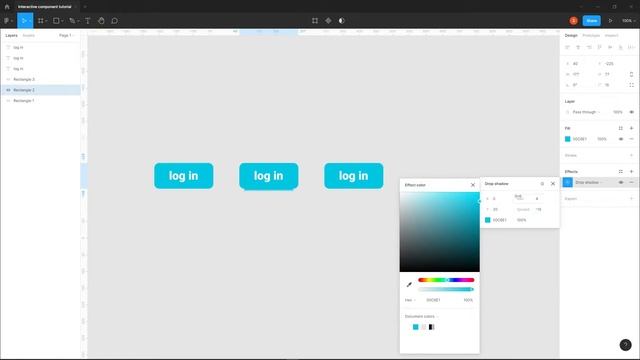This screenshot has height=360, width=640.
Task: Switch to the Inspect tab
Action: click(x=611, y=36)
